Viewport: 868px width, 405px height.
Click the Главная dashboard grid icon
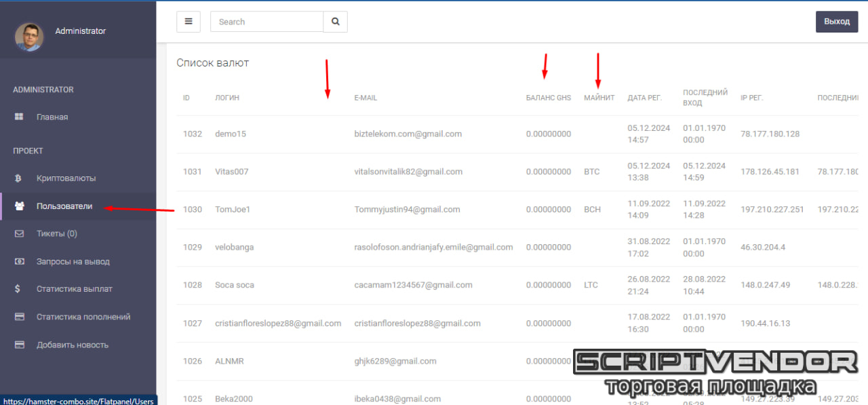pos(19,117)
